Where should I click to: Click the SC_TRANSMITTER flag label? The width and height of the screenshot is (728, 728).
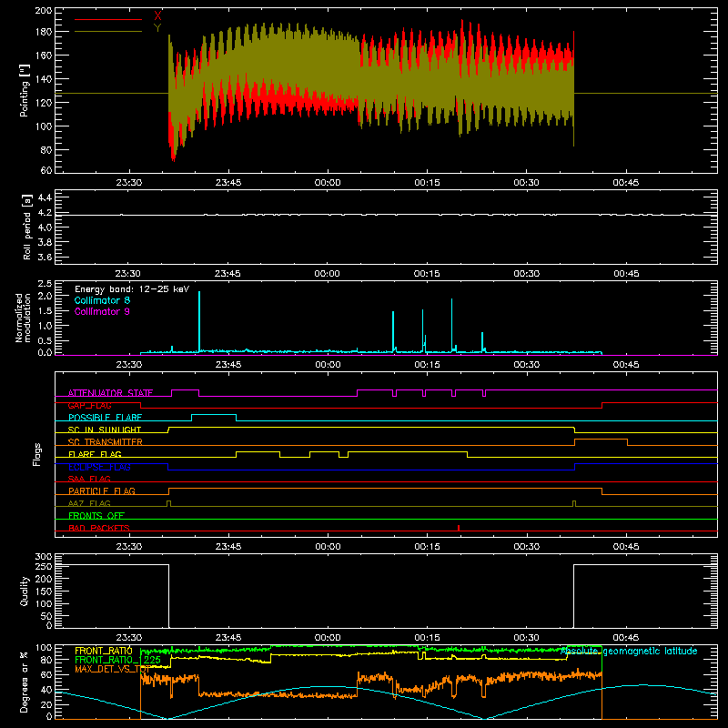(x=105, y=441)
